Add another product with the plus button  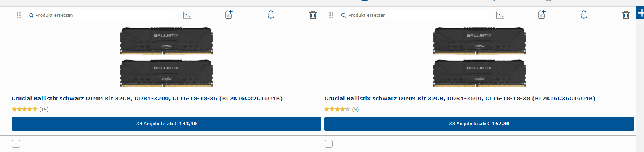[640, 13]
